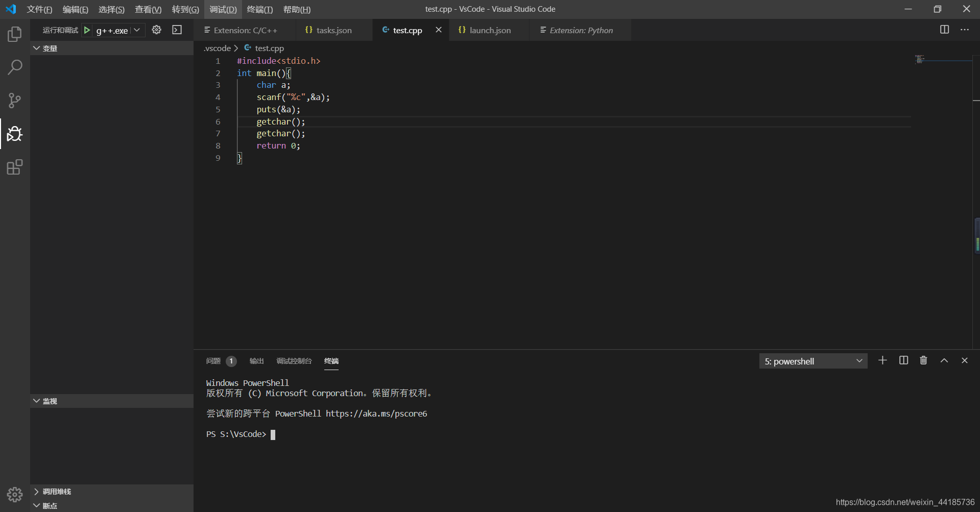Click the problems count badge 1
This screenshot has height=512, width=980.
pyautogui.click(x=231, y=361)
